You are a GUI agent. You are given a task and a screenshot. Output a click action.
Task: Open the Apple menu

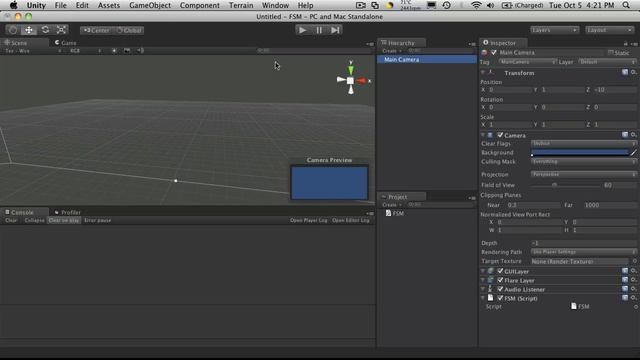(13, 5)
